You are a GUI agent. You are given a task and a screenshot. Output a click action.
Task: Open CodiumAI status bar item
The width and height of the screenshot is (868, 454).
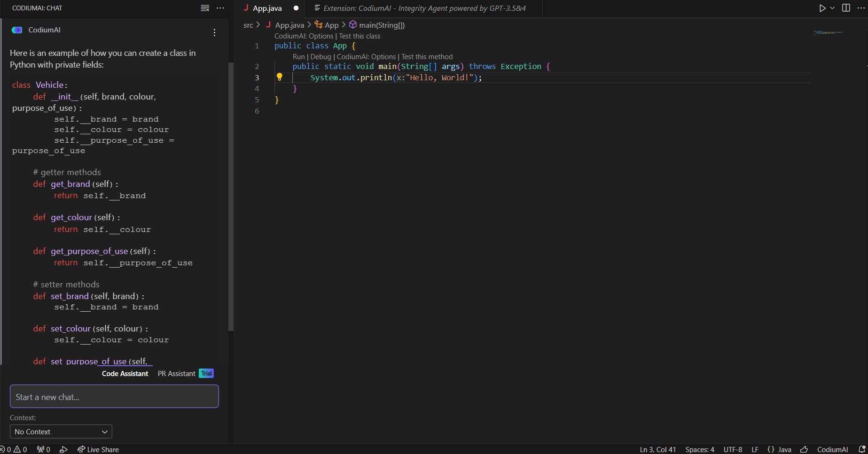pos(832,449)
